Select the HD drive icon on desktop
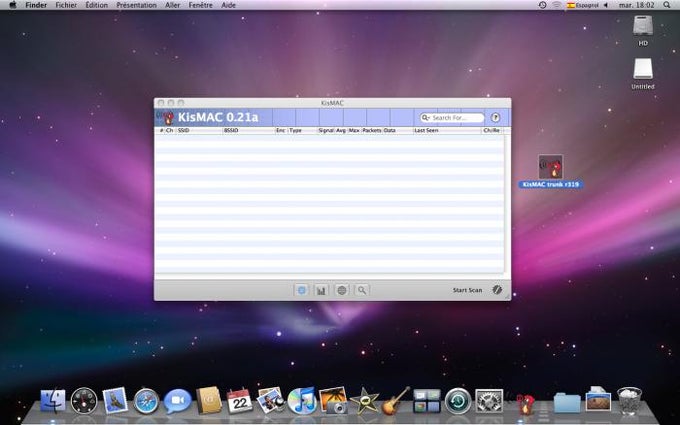The image size is (680, 425). coord(643,26)
